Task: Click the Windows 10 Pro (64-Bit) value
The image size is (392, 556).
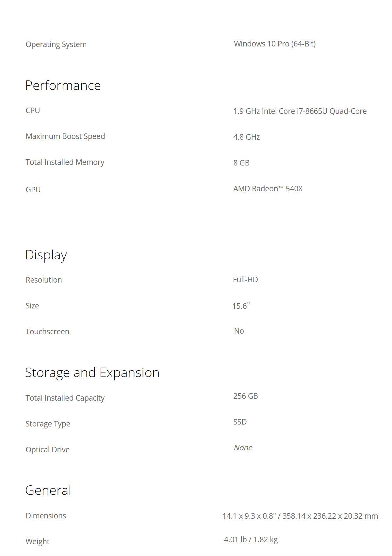Action: coord(275,44)
